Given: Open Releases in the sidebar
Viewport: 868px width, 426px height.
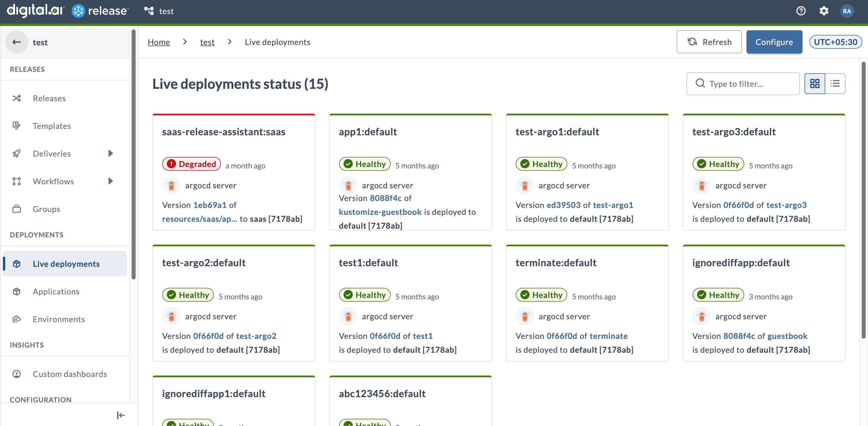Looking at the screenshot, I should pyautogui.click(x=64, y=98).
